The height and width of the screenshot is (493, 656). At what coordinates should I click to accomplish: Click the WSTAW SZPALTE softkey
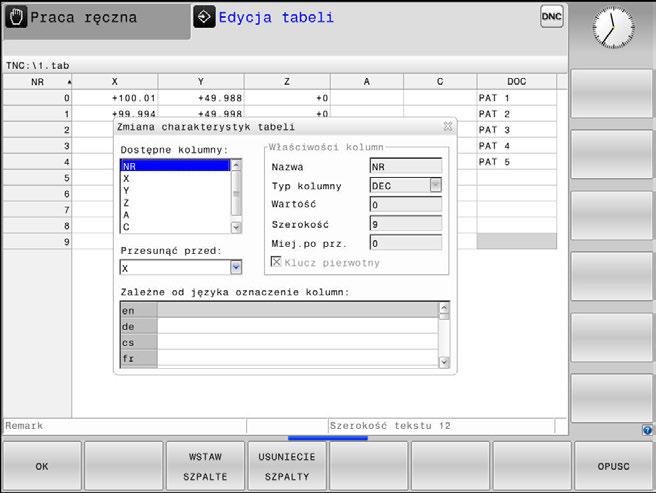[205, 466]
